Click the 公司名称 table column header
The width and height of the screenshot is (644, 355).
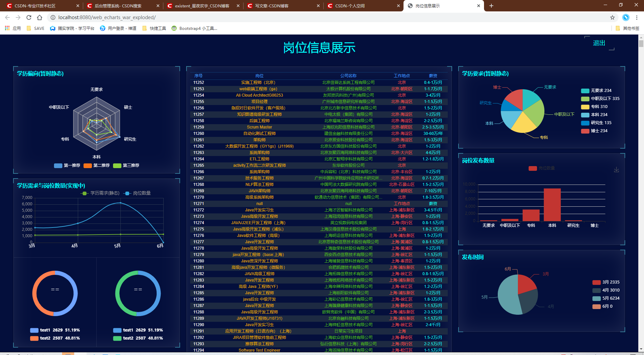tap(348, 76)
